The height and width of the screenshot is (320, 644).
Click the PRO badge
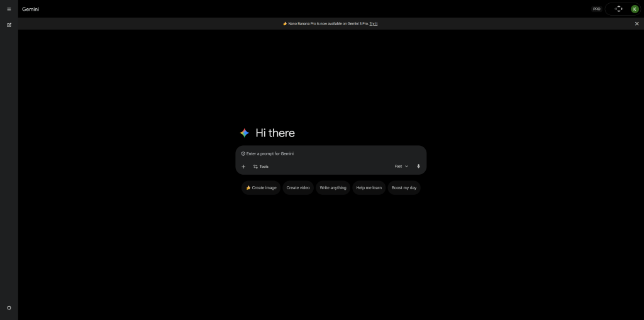[596, 9]
